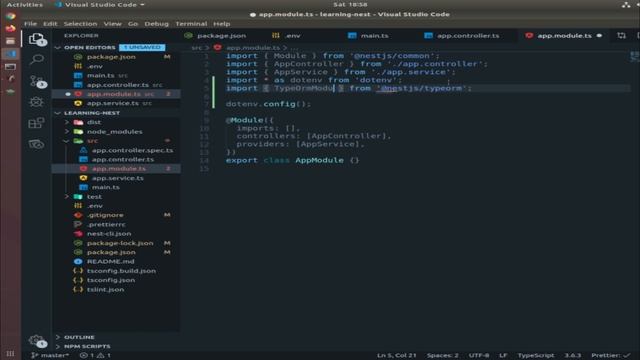This screenshot has height=360, width=640.
Task: Open the File menu
Action: (30, 24)
